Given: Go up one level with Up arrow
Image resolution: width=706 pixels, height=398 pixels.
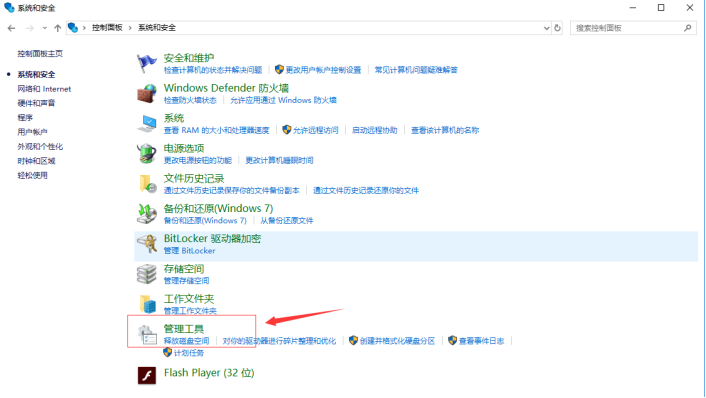Looking at the screenshot, I should (58, 28).
